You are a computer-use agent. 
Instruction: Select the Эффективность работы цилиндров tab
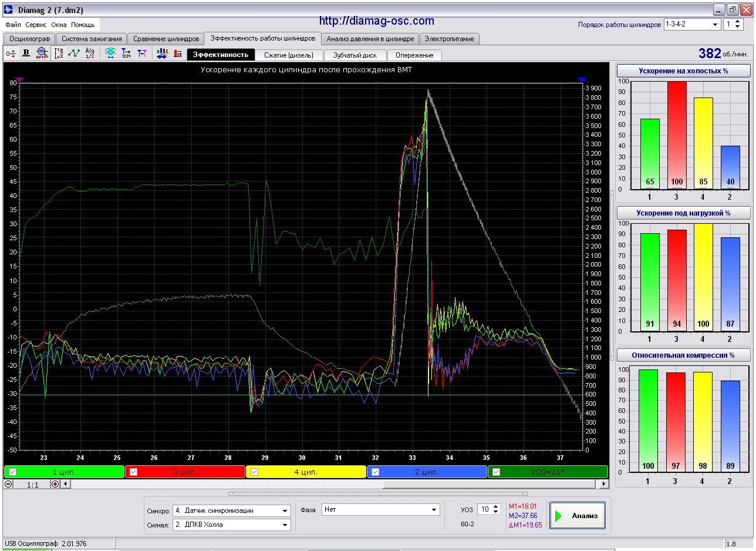coord(262,38)
